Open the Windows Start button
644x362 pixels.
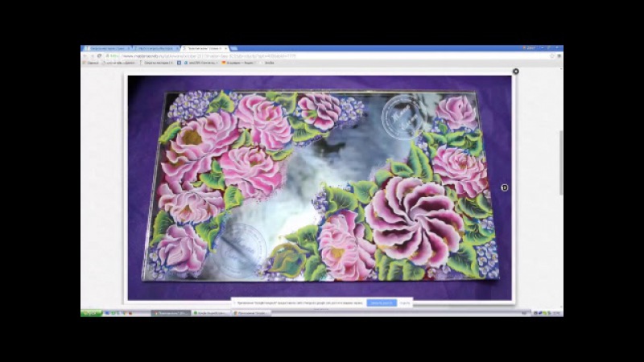point(91,312)
